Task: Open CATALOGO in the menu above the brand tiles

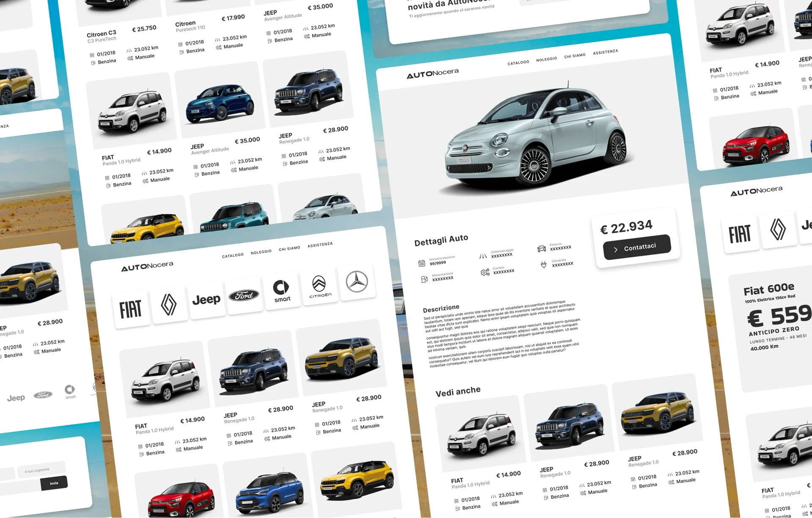Action: (x=233, y=256)
